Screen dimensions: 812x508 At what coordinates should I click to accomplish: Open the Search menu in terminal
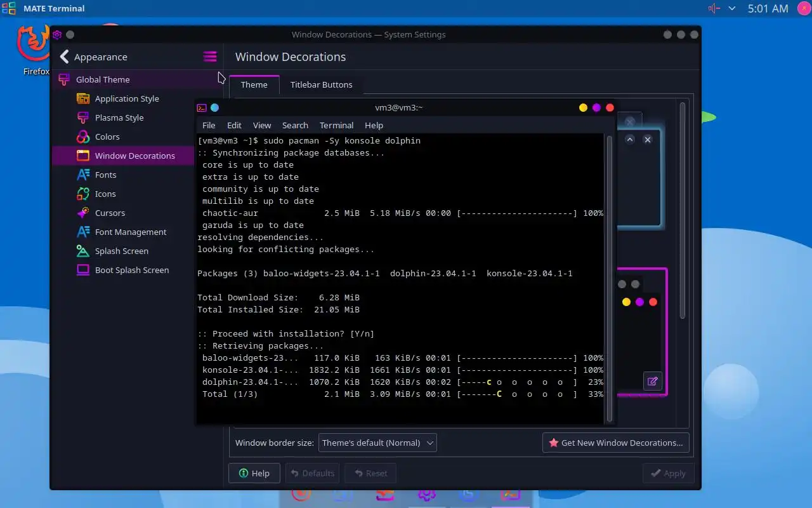click(295, 125)
